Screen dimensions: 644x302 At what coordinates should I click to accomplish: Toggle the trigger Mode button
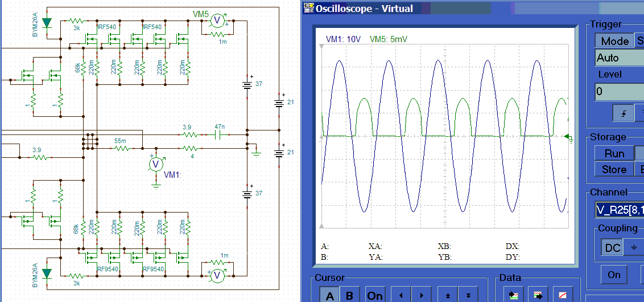click(614, 40)
